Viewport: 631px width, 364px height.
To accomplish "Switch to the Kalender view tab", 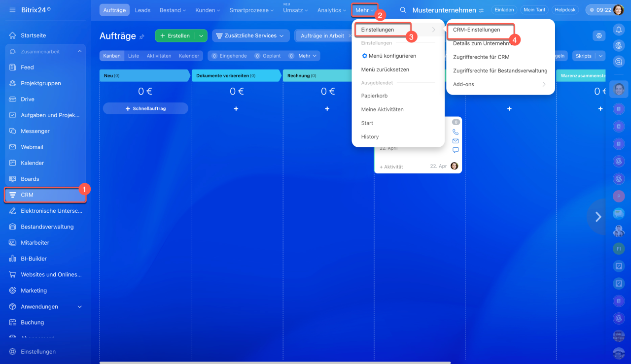I will (189, 56).
